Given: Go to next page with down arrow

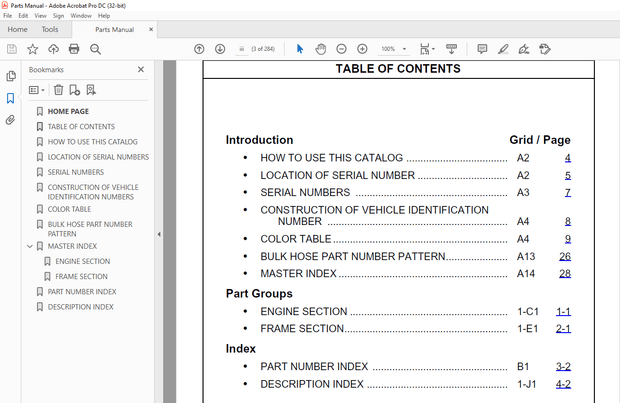Looking at the screenshot, I should tap(220, 49).
